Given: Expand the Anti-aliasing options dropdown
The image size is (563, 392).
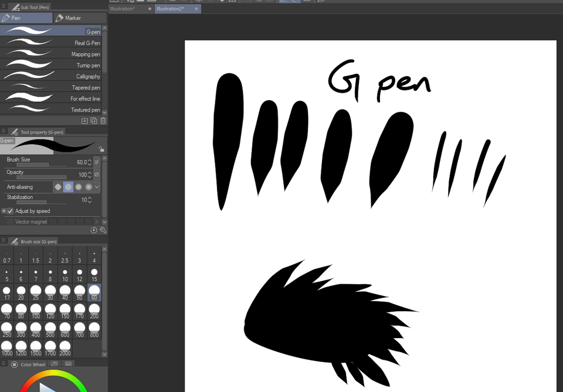Looking at the screenshot, I should click(97, 187).
